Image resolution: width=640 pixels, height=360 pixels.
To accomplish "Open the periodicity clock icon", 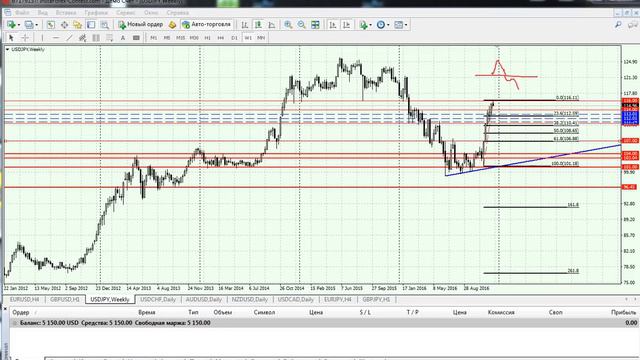I will [380, 25].
